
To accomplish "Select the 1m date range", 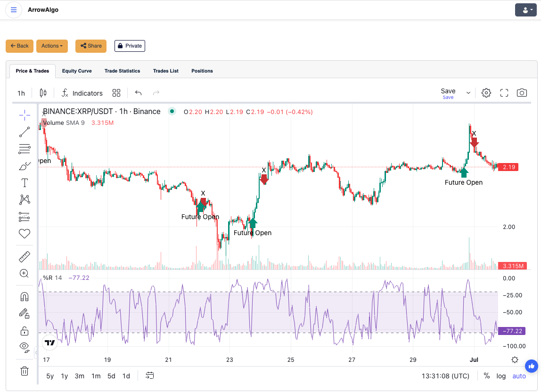I will [x=96, y=376].
